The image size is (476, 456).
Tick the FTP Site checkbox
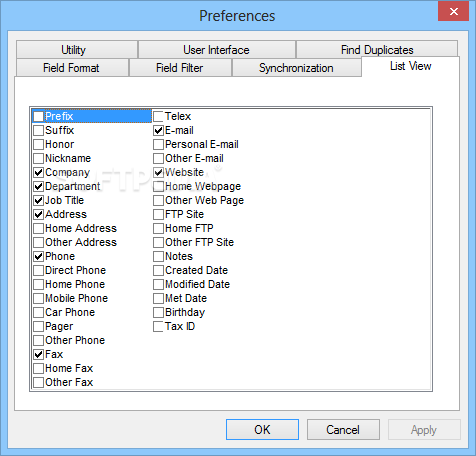[158, 214]
